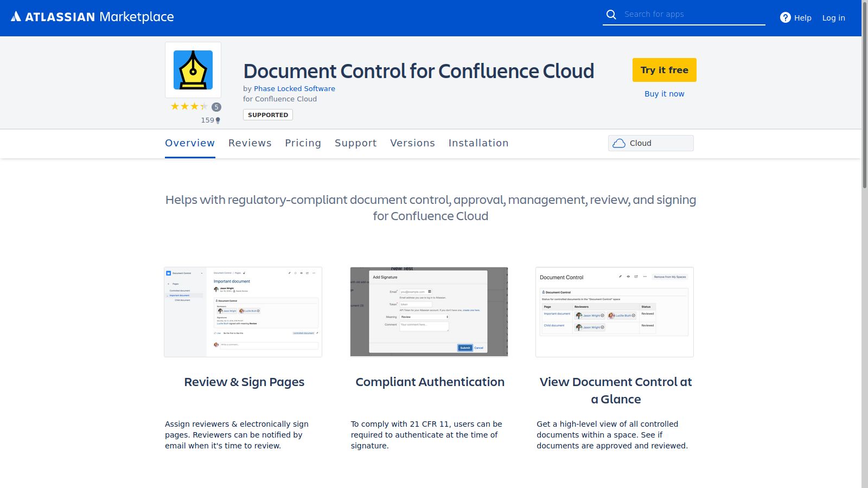The width and height of the screenshot is (868, 488).
Task: Open Help from the header
Action: click(x=796, y=18)
